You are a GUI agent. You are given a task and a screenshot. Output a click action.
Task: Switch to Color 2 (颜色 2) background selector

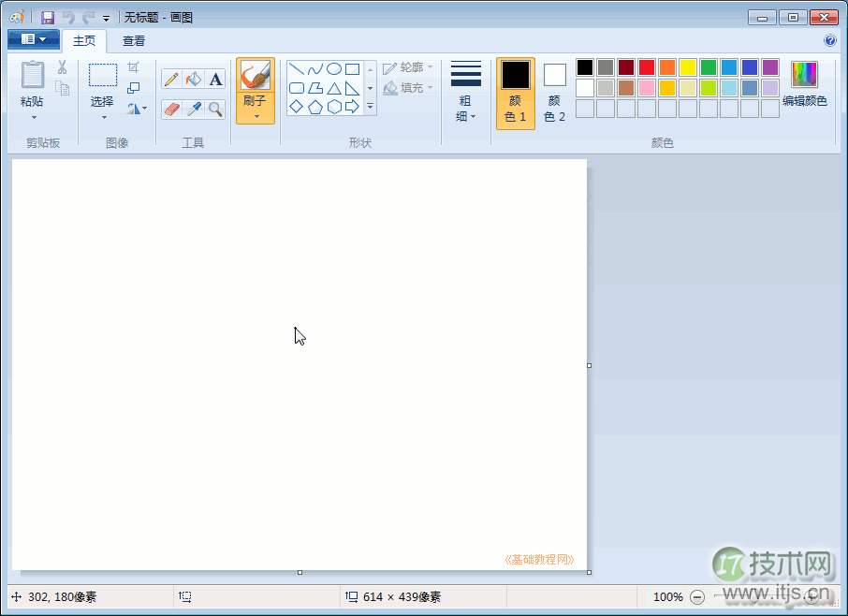(x=555, y=93)
